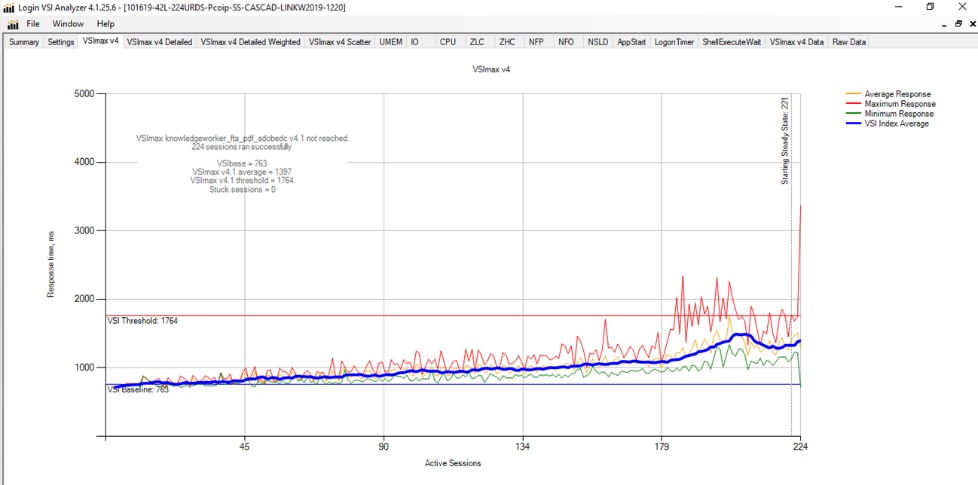Maximize or restore the main window
Image resolution: width=978 pixels, height=485 pixels.
930,7
